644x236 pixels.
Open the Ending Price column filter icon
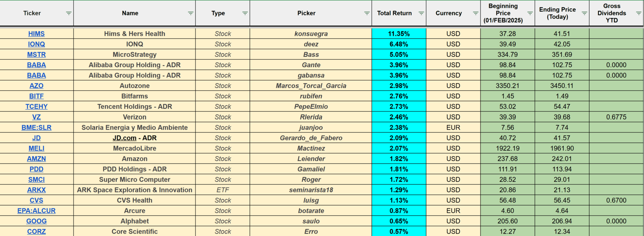coord(584,13)
